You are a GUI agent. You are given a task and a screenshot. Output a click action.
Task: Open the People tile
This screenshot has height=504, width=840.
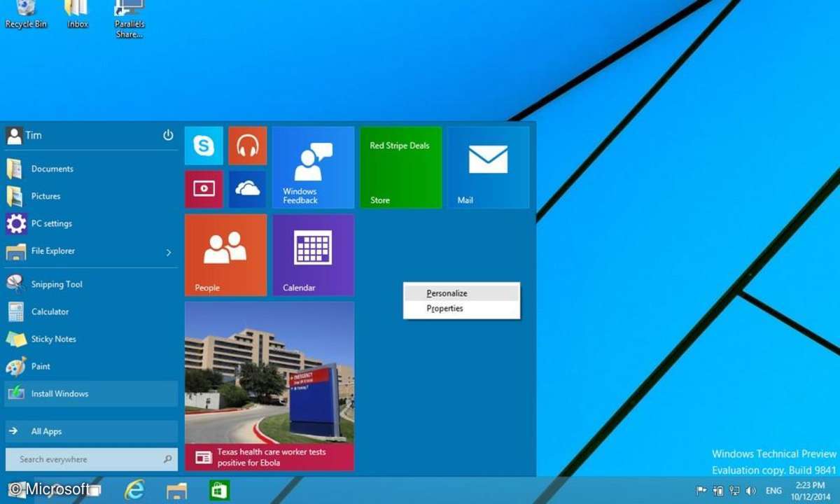(x=225, y=255)
